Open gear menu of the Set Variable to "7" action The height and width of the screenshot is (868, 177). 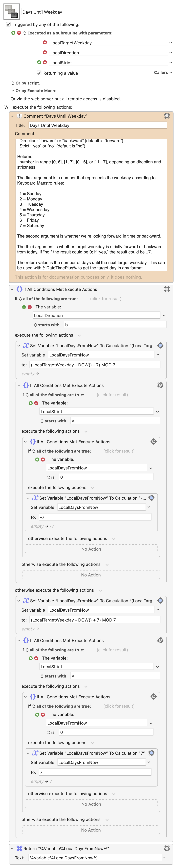point(151,753)
